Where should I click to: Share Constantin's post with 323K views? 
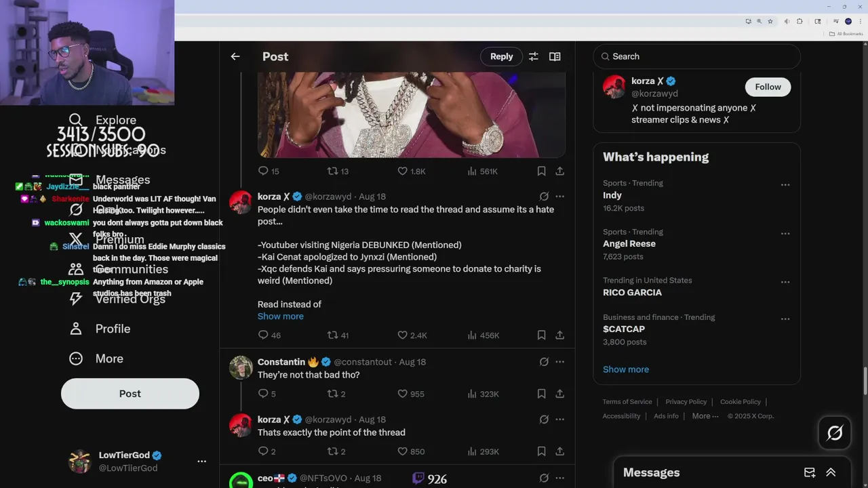560,394
